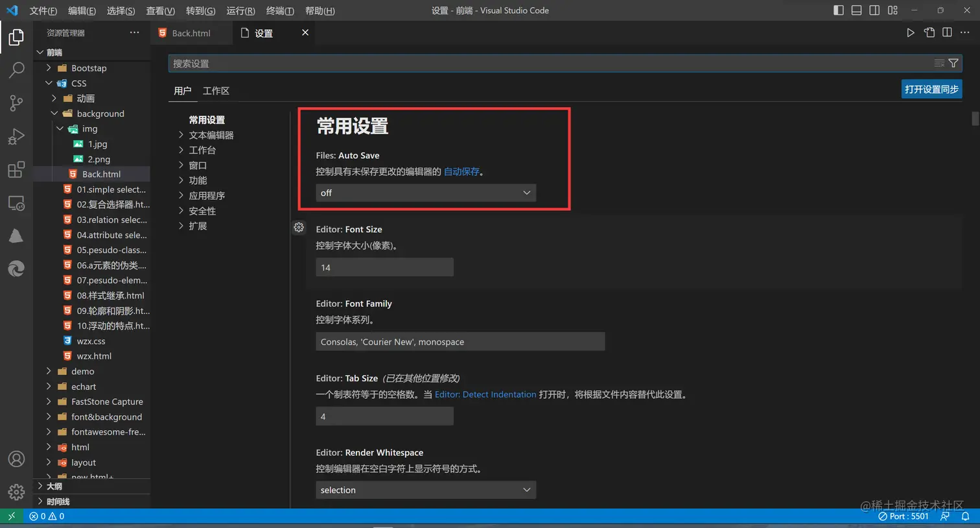980x528 pixels.
Task: Expand the 文本编辑器 settings category
Action: (x=212, y=134)
